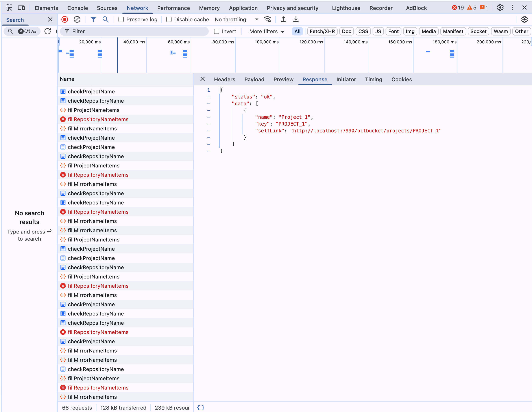Stop recording network log
Viewport: 532px width, 412px height.
[x=65, y=20]
